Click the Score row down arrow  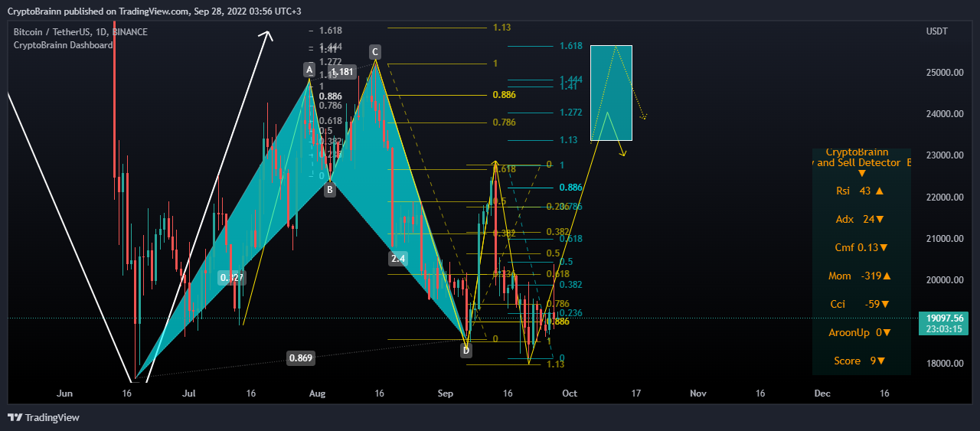click(880, 361)
